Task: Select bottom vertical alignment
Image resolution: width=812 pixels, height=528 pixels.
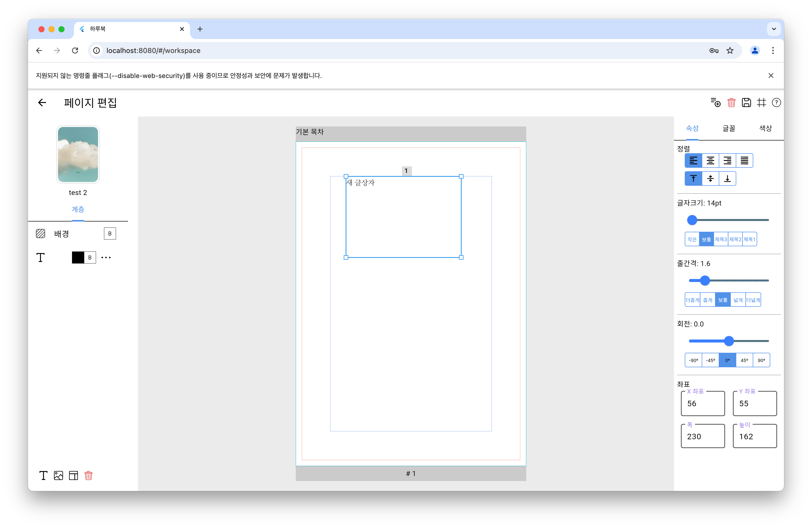Action: pos(727,179)
